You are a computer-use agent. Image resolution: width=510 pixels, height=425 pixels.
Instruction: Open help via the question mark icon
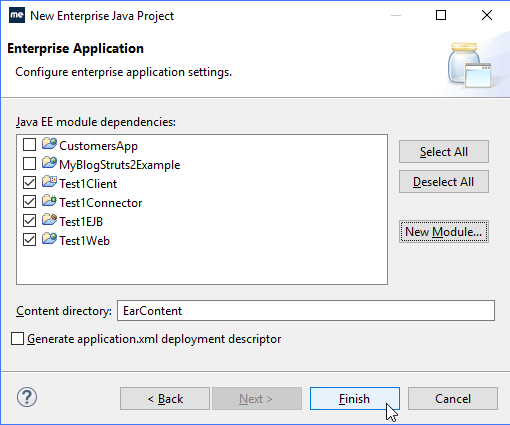click(x=27, y=397)
